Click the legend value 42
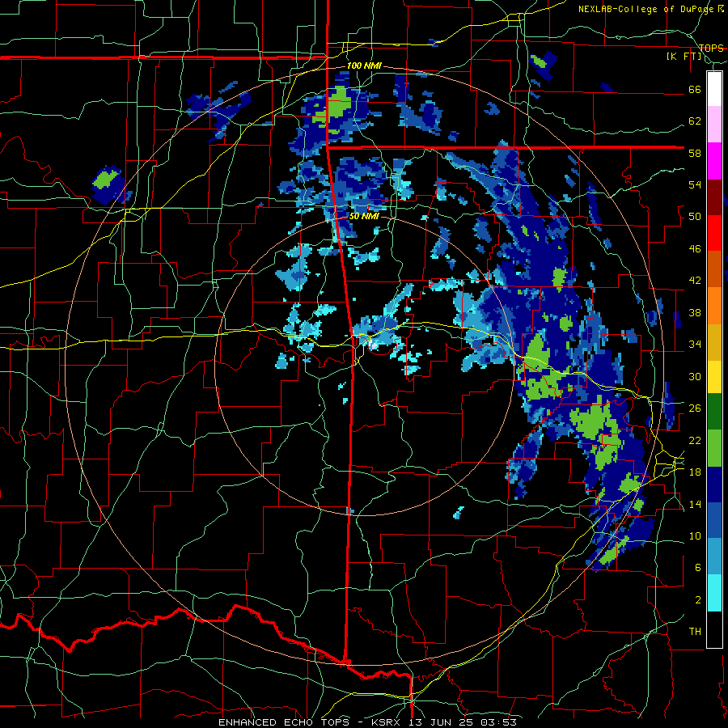This screenshot has height=728, width=728. click(x=695, y=281)
